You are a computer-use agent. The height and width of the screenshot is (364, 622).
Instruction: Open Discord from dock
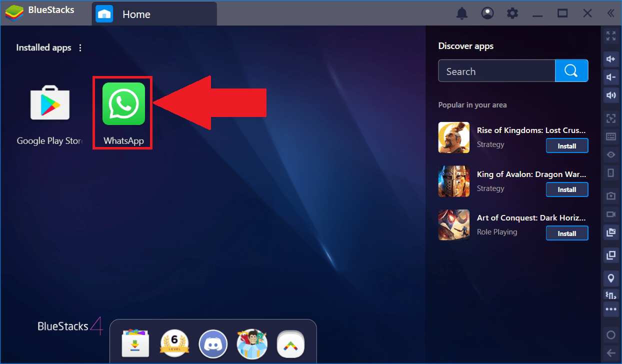pos(213,344)
